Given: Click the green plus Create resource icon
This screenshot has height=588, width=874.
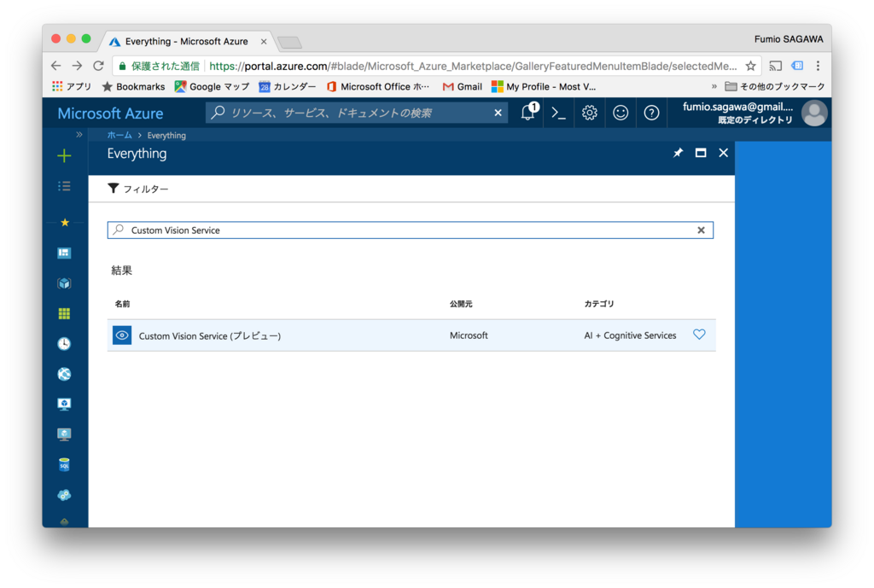Looking at the screenshot, I should pos(64,155).
